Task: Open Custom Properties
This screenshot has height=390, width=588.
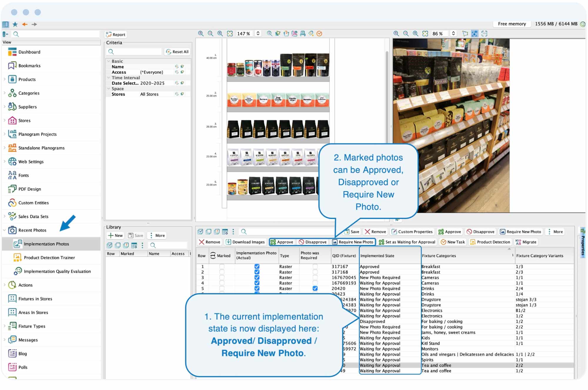Action: click(412, 232)
